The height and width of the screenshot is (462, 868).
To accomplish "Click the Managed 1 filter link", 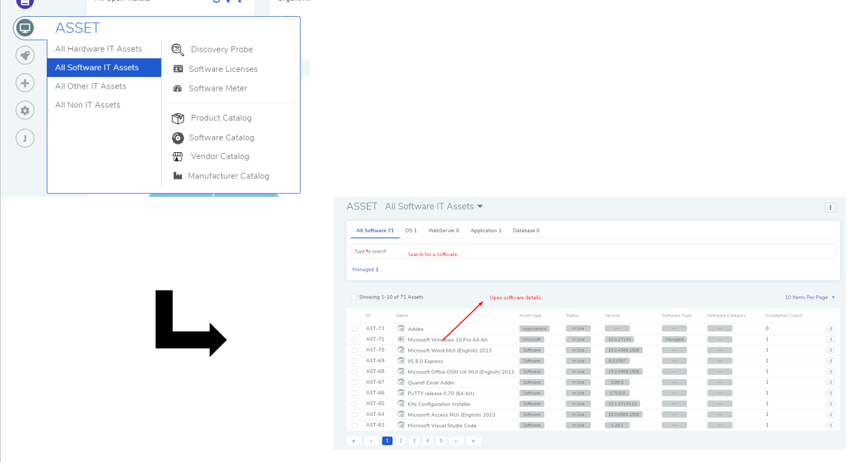I will (366, 269).
